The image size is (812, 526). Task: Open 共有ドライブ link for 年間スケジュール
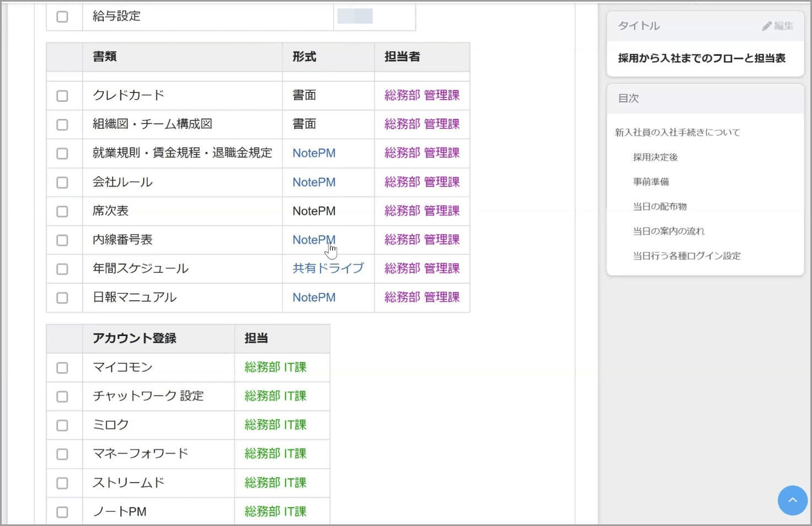328,268
